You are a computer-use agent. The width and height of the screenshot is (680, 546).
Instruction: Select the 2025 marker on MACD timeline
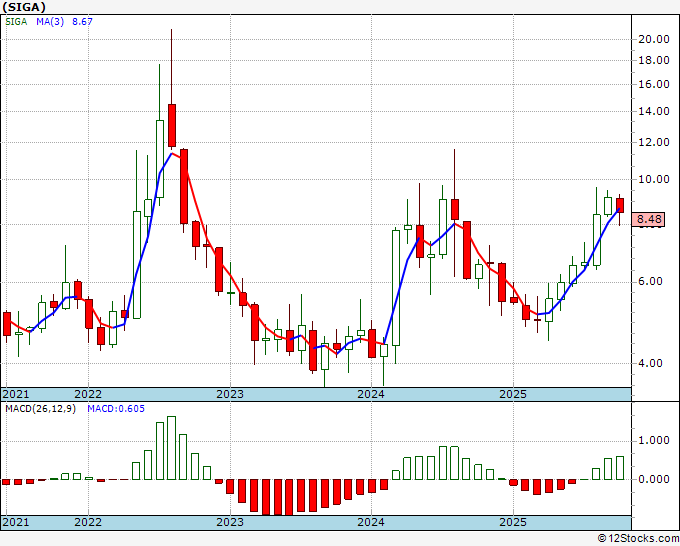coord(513,522)
